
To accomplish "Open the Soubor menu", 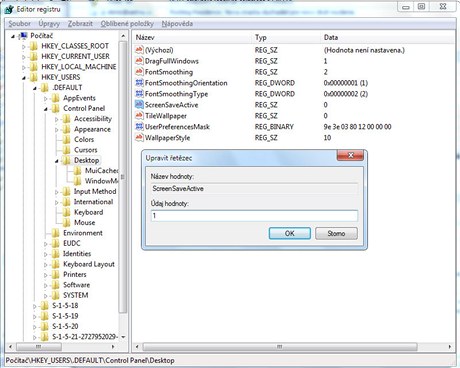I will click(20, 24).
